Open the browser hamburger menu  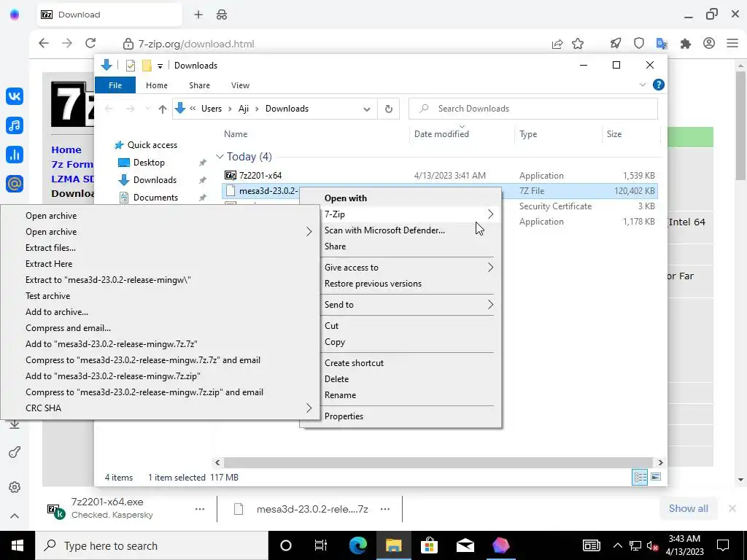[732, 43]
